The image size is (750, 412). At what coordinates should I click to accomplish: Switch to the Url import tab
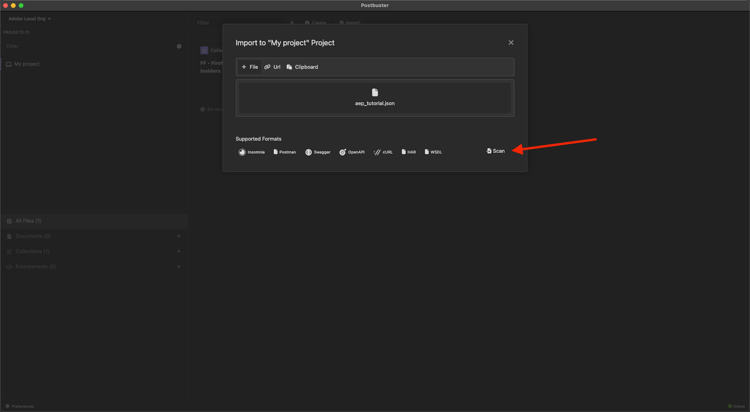[x=272, y=67]
